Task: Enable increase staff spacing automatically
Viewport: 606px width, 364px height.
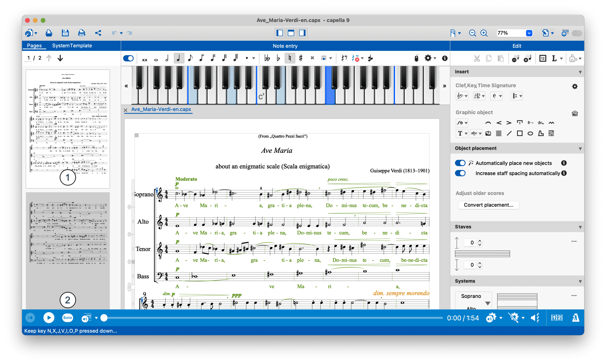Action: 460,174
